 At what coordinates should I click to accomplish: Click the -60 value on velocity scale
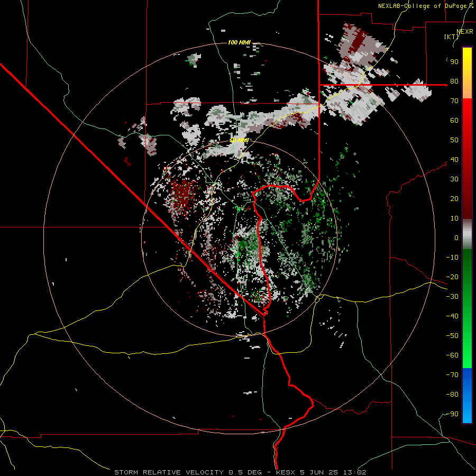click(x=452, y=355)
